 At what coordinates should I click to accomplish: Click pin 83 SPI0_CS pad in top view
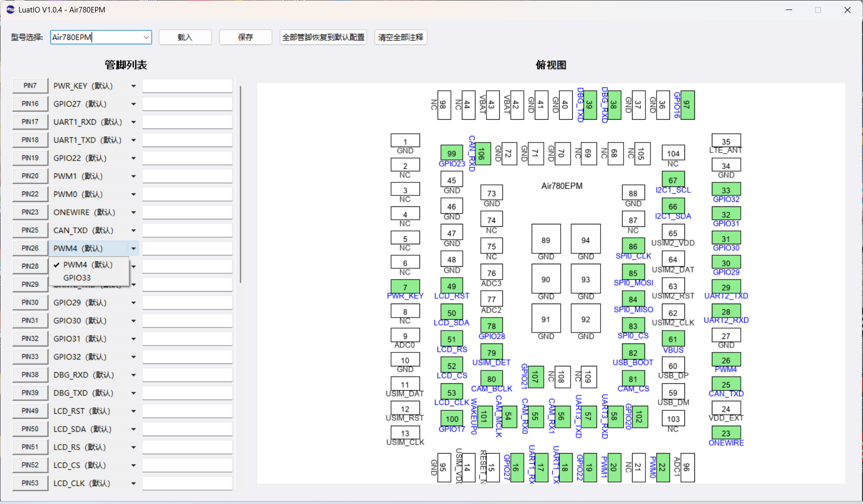click(633, 326)
